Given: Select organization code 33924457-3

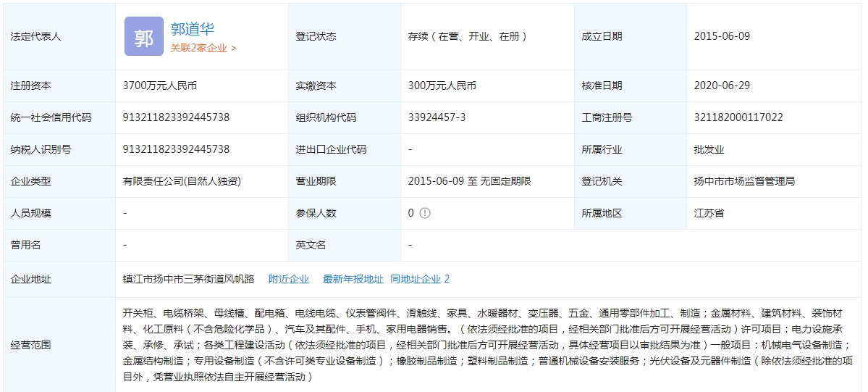Looking at the screenshot, I should (x=437, y=117).
